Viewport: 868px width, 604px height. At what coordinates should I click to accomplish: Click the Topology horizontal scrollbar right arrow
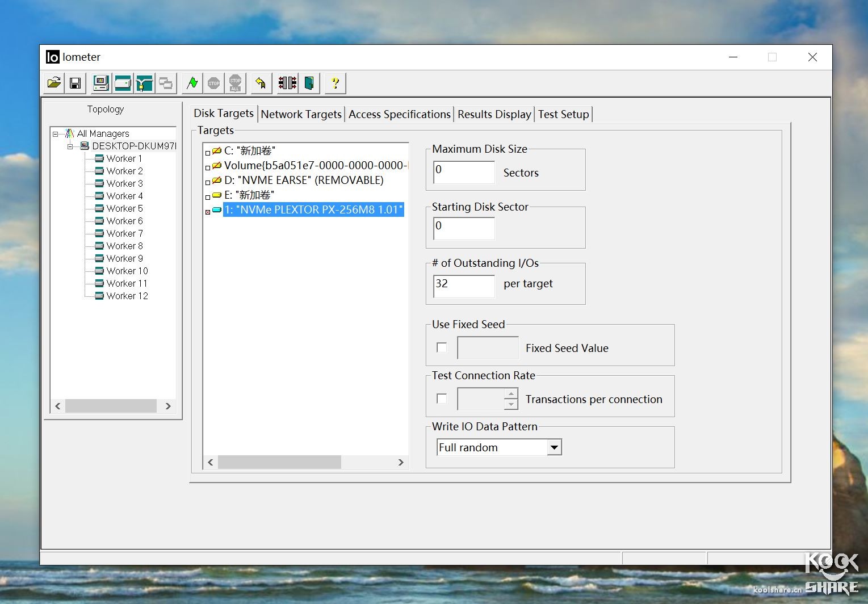[168, 406]
